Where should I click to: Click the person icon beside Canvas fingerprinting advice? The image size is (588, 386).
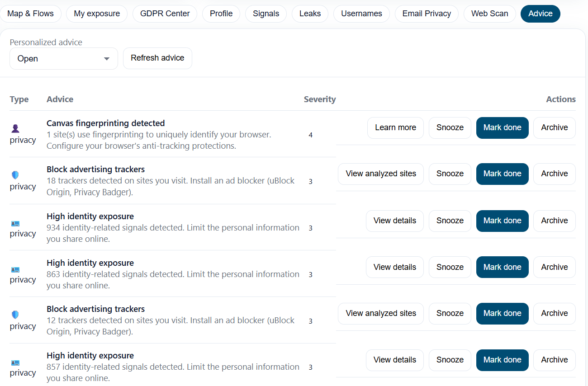pyautogui.click(x=15, y=128)
